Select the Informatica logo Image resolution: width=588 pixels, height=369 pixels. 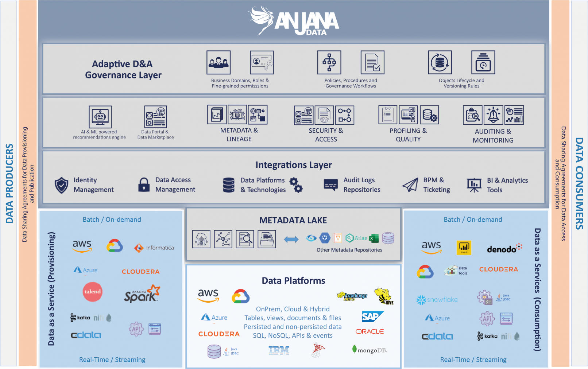click(154, 248)
